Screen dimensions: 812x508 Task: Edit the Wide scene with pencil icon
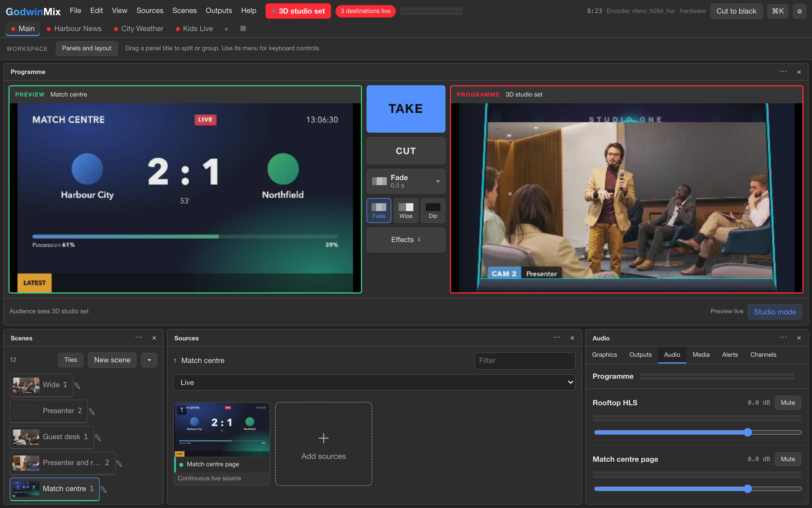[x=77, y=385]
